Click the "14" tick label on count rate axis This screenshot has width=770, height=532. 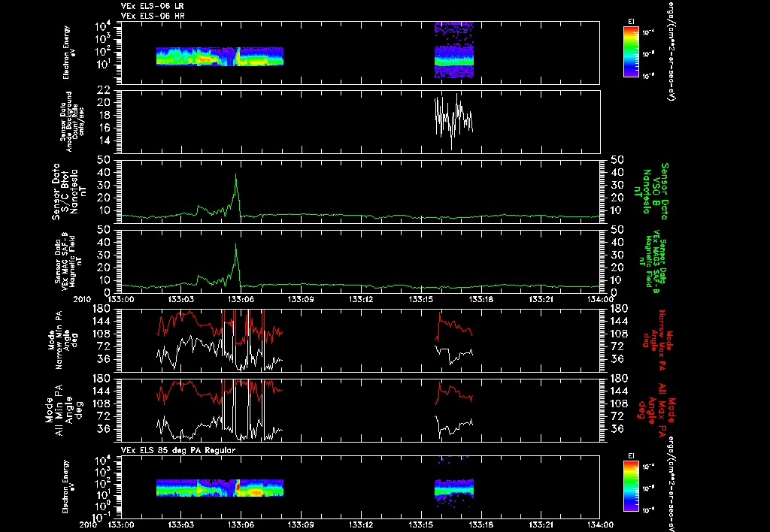coord(103,141)
